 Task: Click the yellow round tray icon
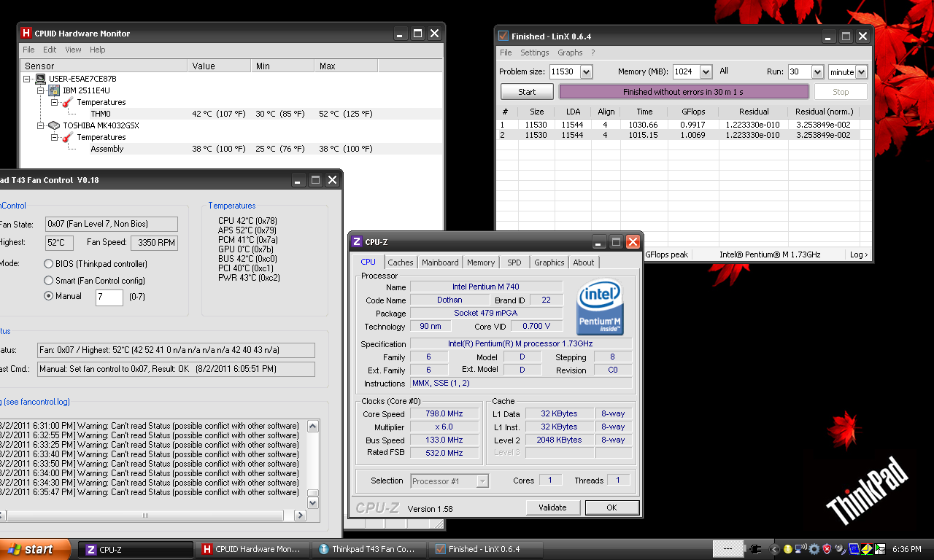[788, 549]
